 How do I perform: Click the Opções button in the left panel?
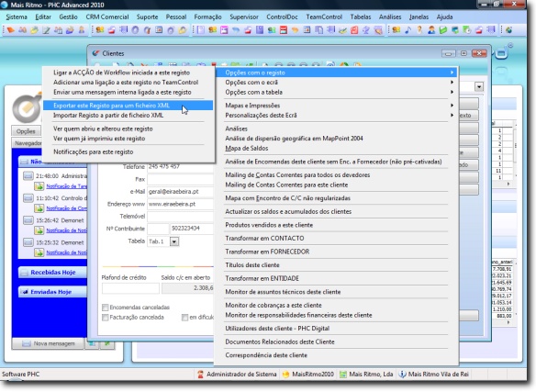[26, 131]
